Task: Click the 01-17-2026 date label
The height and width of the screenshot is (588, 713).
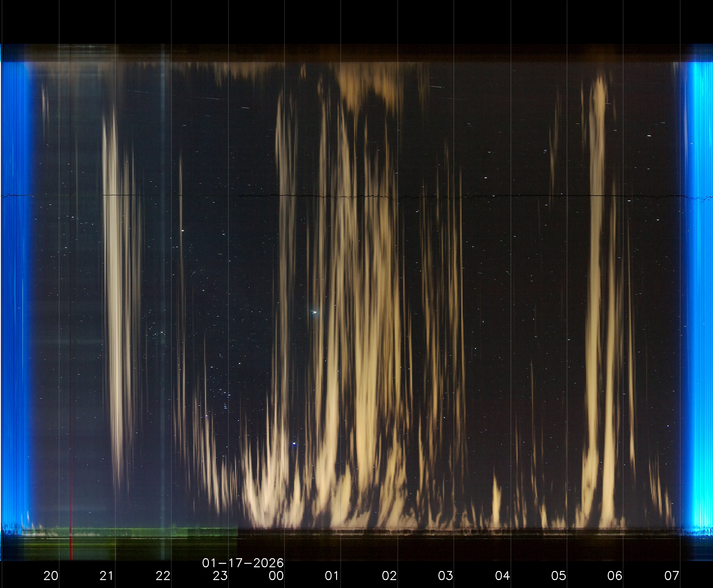Action: pos(243,563)
